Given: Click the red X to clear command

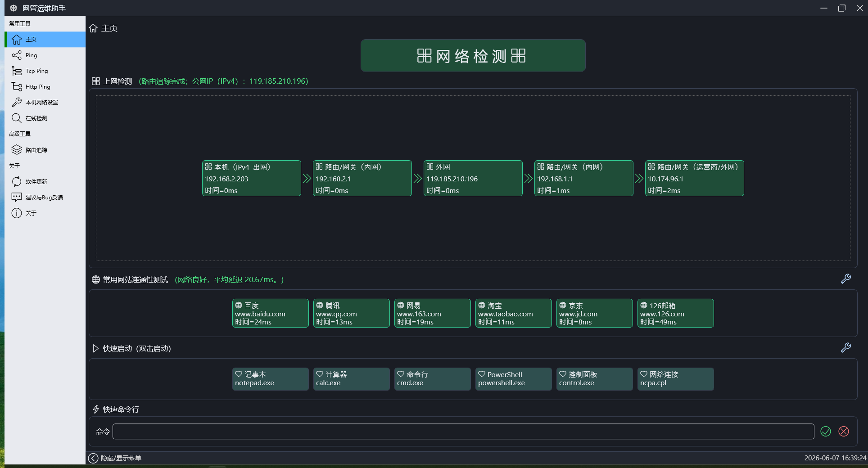Looking at the screenshot, I should 844,432.
